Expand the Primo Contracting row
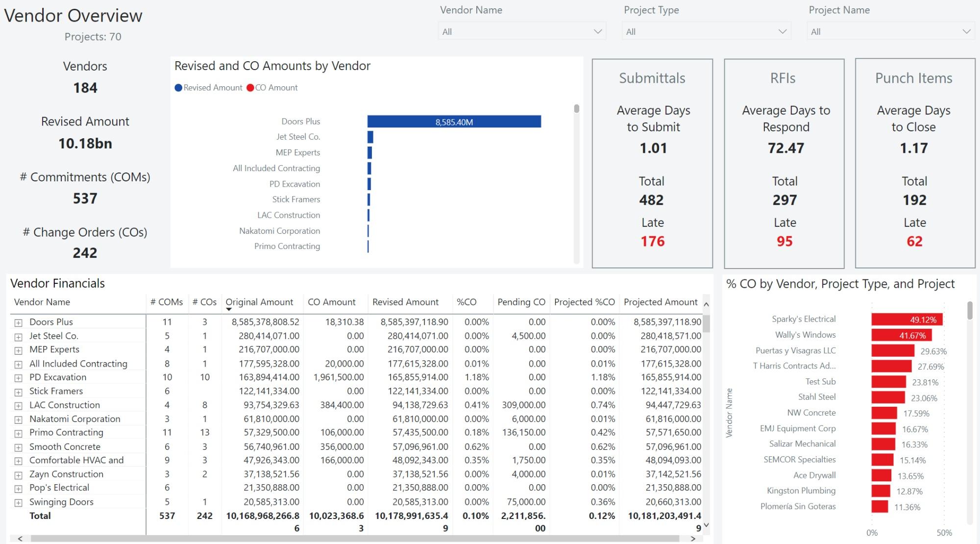Screen dimensions: 980x544 tap(19, 433)
